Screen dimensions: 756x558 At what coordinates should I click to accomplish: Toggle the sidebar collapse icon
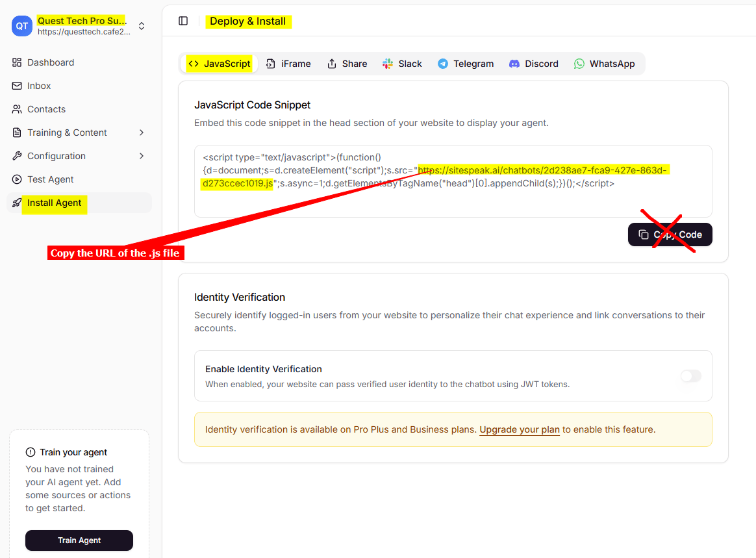click(x=183, y=21)
